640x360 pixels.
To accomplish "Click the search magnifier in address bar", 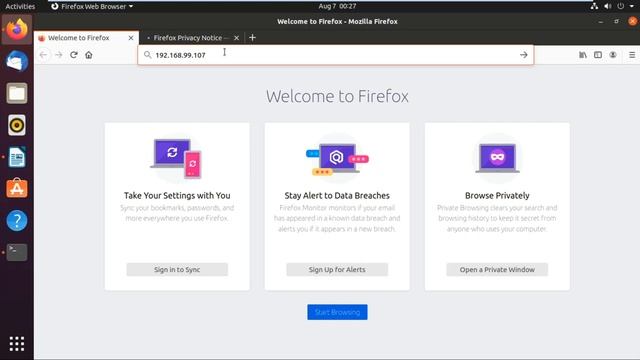I will 147,55.
